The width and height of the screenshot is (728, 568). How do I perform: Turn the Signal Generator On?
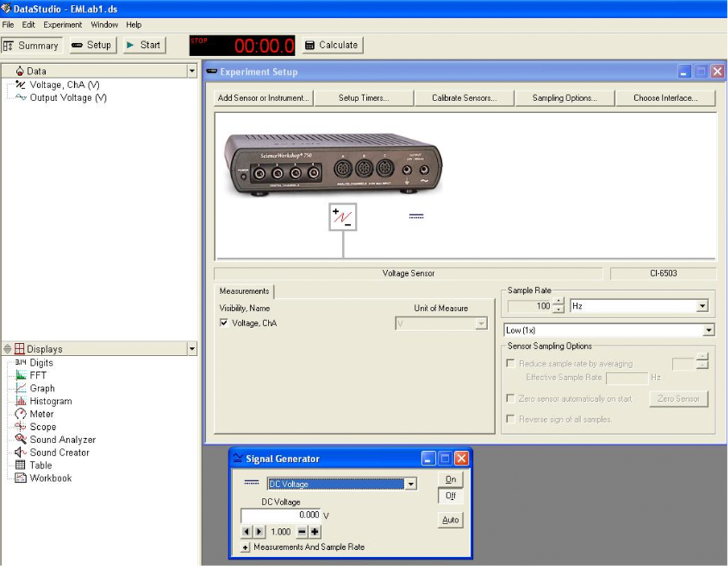pyautogui.click(x=450, y=480)
